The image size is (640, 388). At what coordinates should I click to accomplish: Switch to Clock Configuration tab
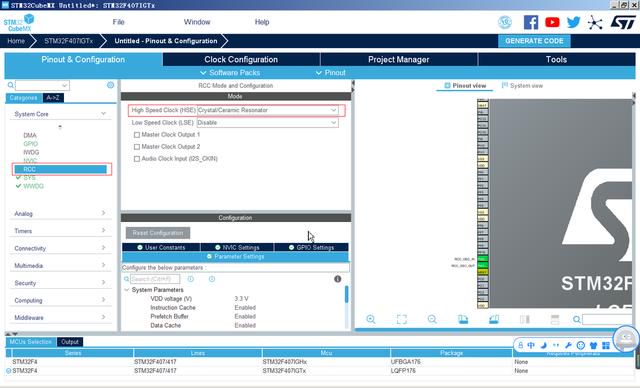pyautogui.click(x=241, y=60)
